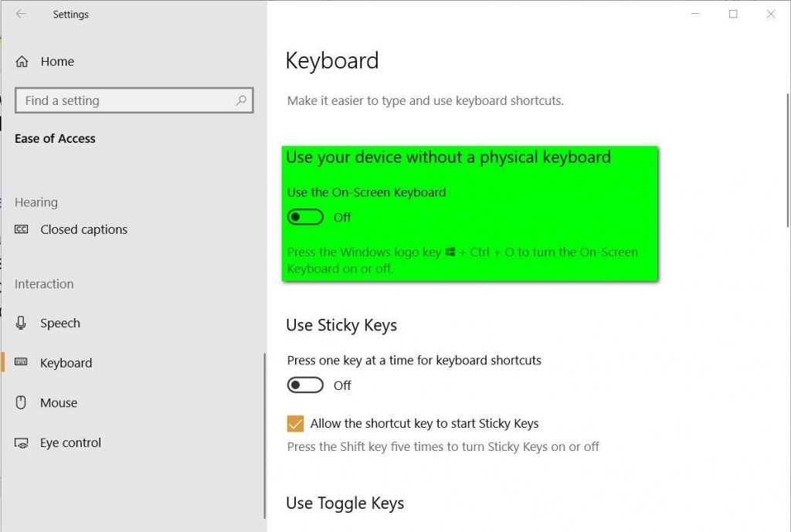Uncheck allow shortcut key to start Sticky Keys
The image size is (791, 532).
tap(294, 423)
